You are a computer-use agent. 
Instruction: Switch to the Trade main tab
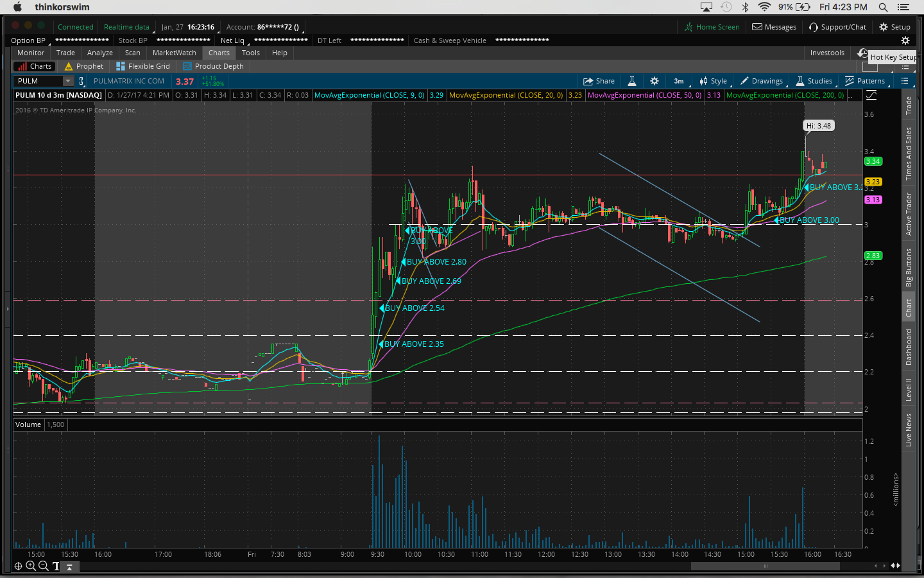click(65, 53)
